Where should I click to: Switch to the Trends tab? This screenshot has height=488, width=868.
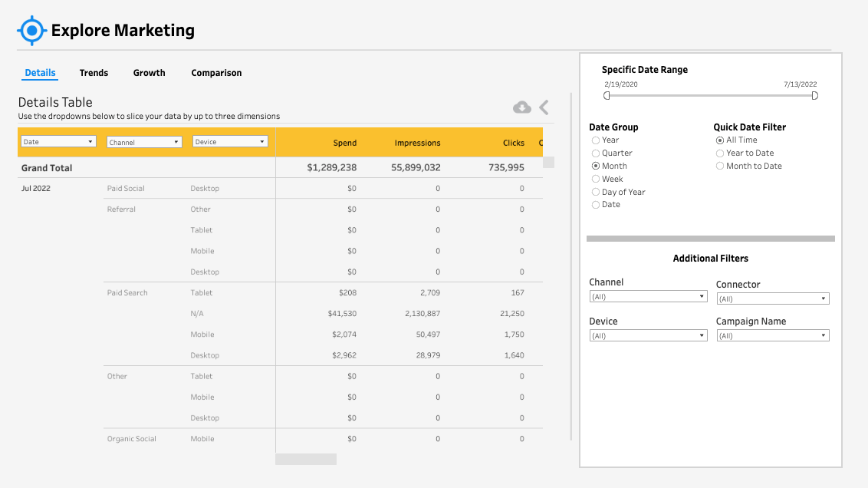click(x=94, y=73)
